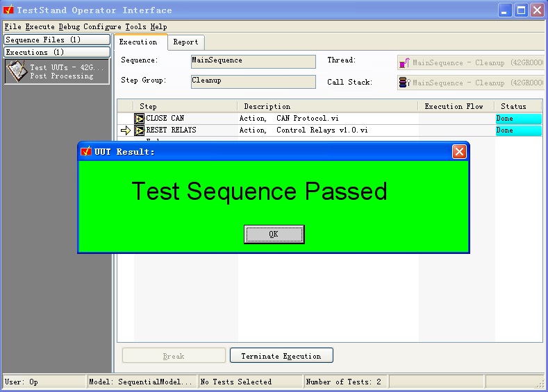
Task: Click the UUT Result dialog title icon
Action: click(86, 151)
